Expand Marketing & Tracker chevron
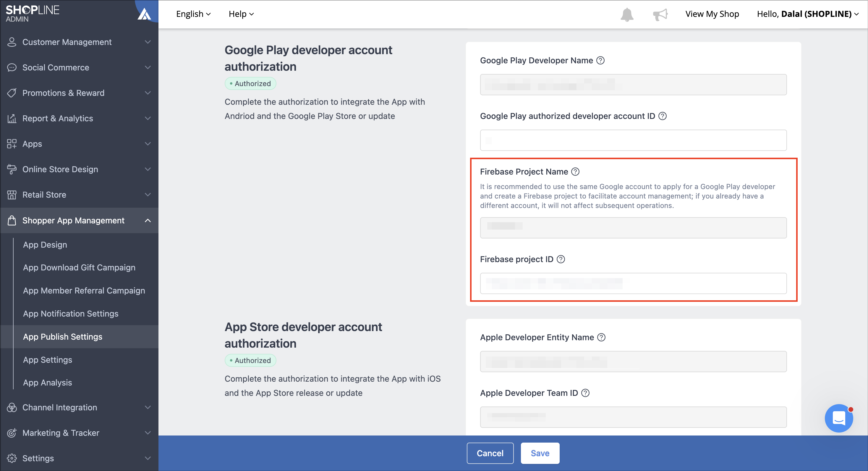This screenshot has height=471, width=868. [x=148, y=433]
